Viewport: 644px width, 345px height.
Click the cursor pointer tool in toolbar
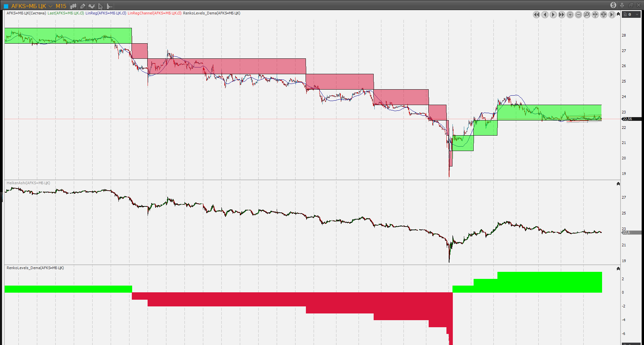click(x=100, y=6)
